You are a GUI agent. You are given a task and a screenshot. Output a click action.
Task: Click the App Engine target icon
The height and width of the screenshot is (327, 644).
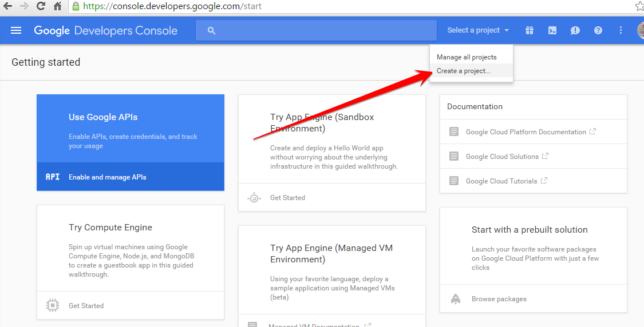pos(254,198)
